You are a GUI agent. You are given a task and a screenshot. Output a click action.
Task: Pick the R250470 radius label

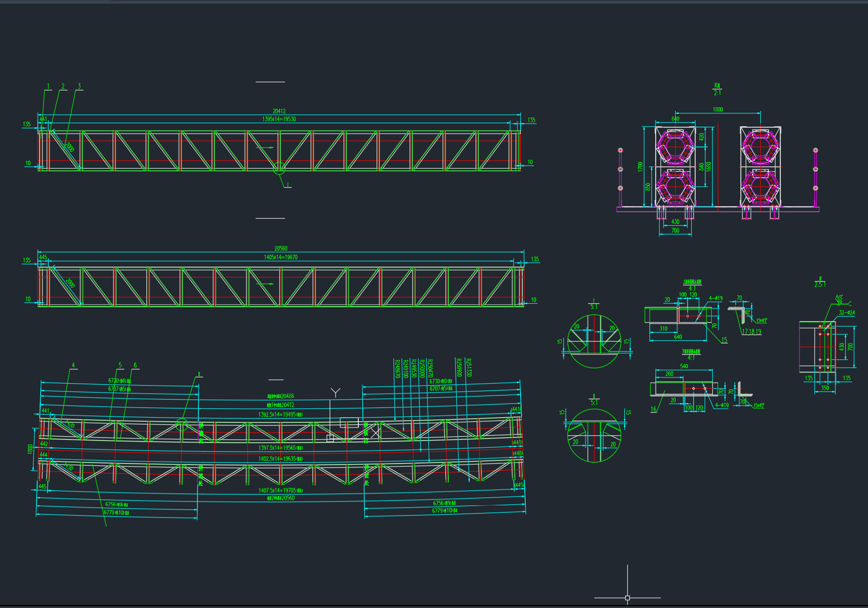[430, 369]
